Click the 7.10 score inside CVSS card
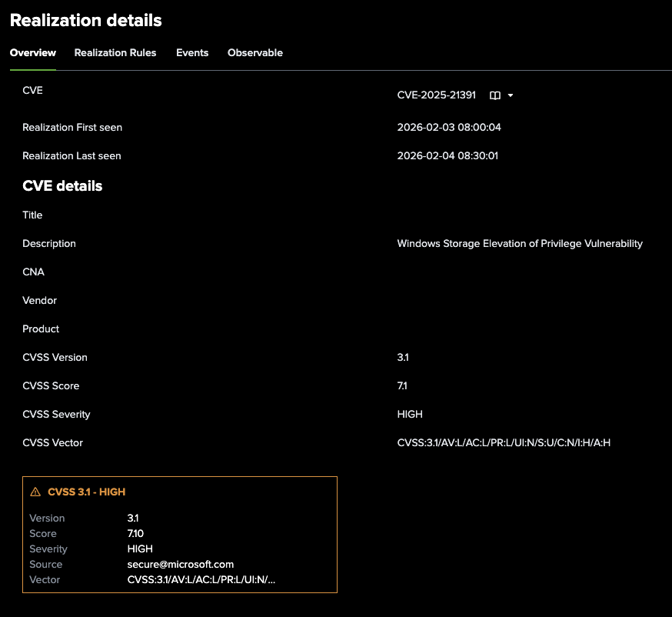Viewport: 672px width, 617px height. pos(137,533)
